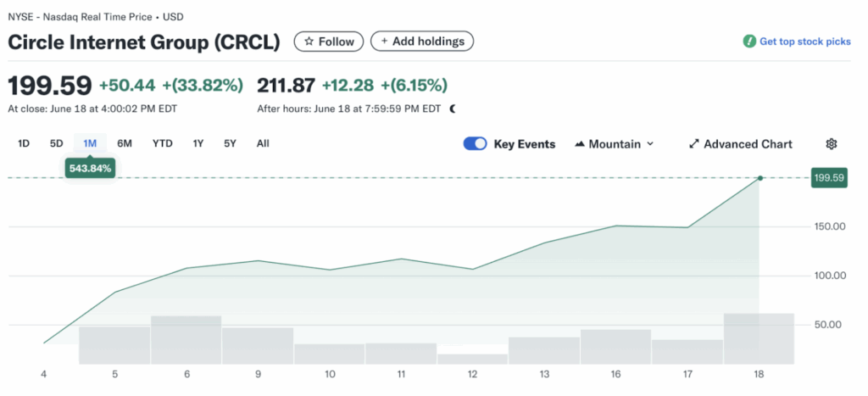Click the Add holdings button
Viewport: 868px width, 396px height.
click(x=422, y=42)
